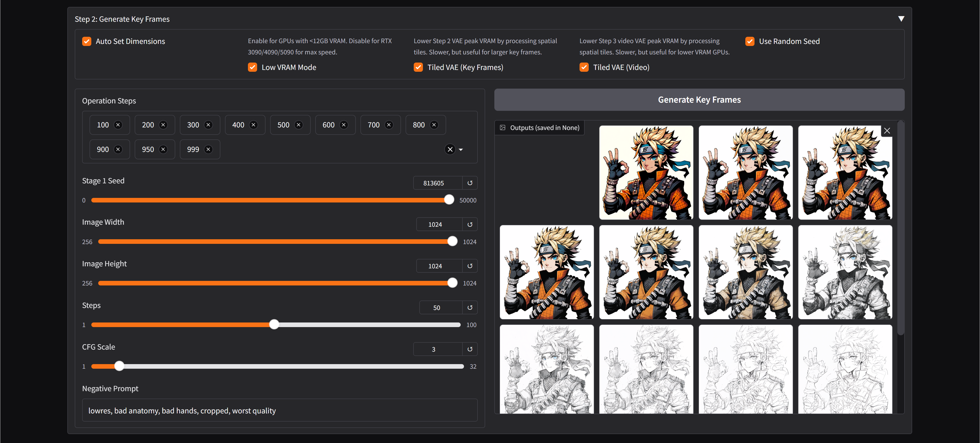The image size is (980, 443).
Task: Open first sketch thumbnail in bottom row
Action: click(547, 369)
